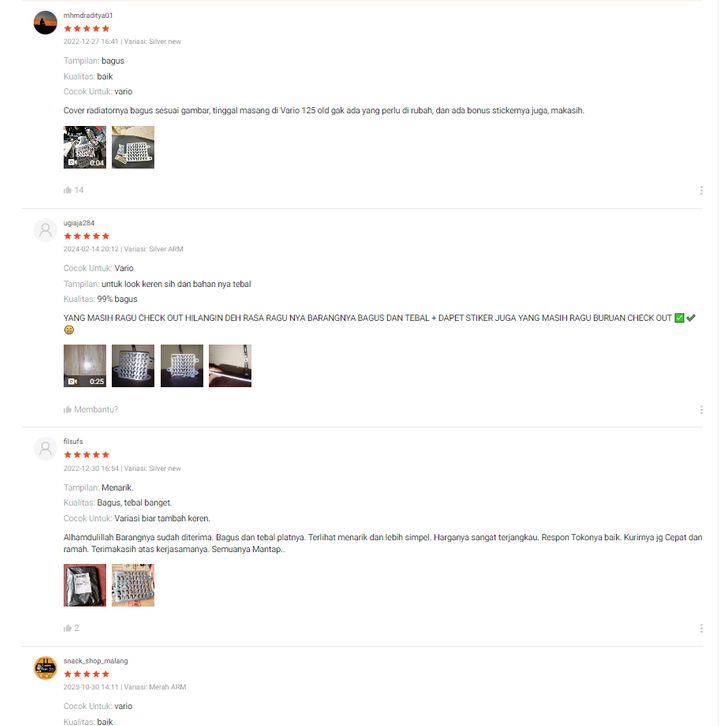This screenshot has width=726, height=726.
Task: Click mhmdraditya01 profile avatar
Action: pyautogui.click(x=45, y=23)
